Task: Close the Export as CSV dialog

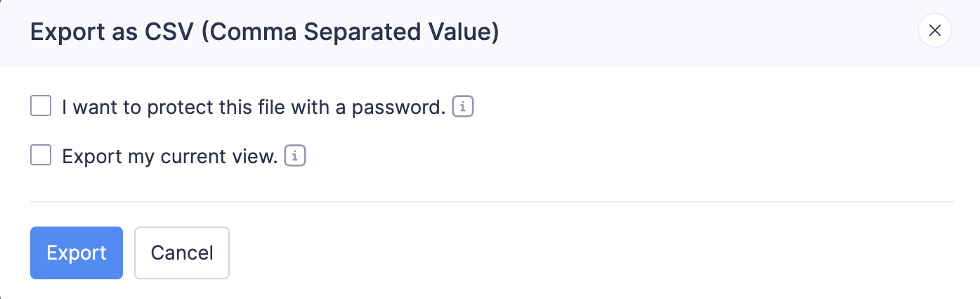Action: 934,30
